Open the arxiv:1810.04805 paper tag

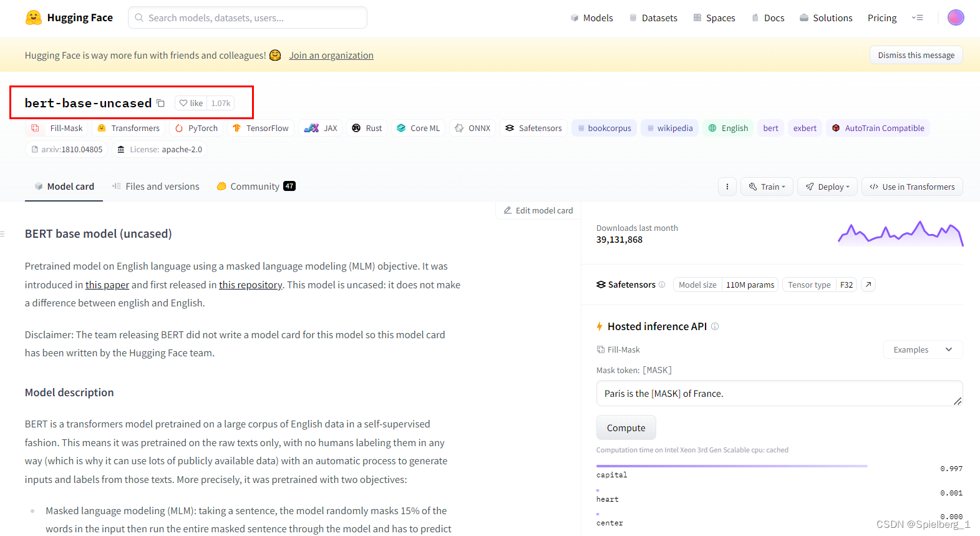coord(67,149)
